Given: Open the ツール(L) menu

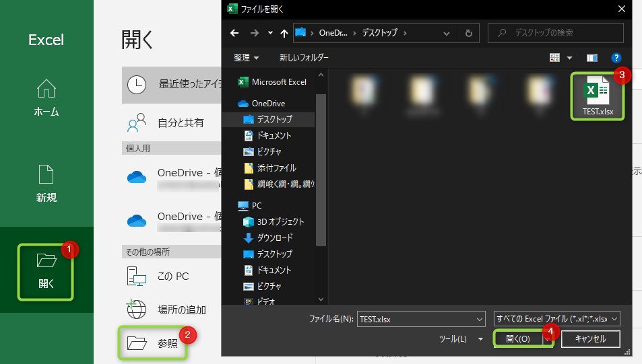Looking at the screenshot, I should click(461, 338).
